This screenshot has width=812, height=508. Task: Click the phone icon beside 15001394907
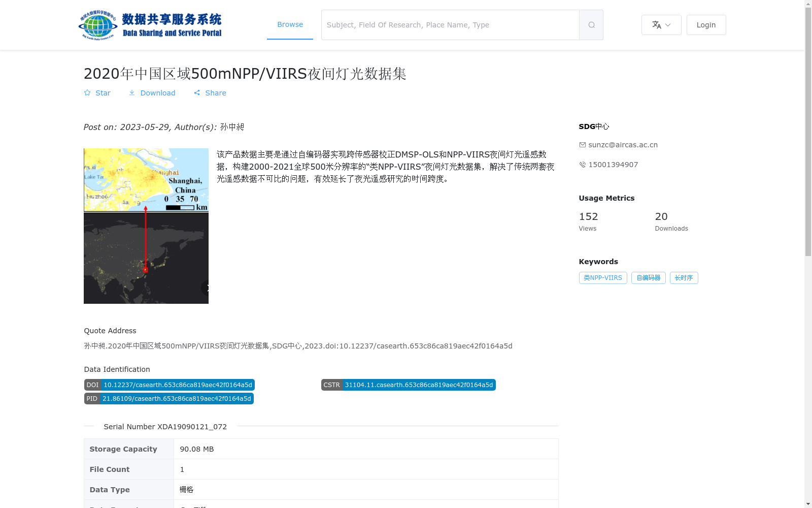(x=583, y=165)
